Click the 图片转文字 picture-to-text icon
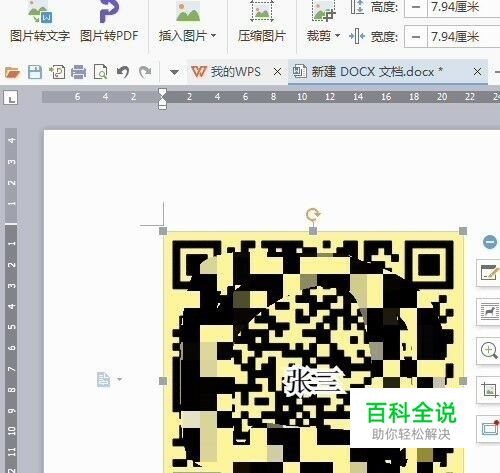Viewport: 500px width, 473px height. pos(40,12)
